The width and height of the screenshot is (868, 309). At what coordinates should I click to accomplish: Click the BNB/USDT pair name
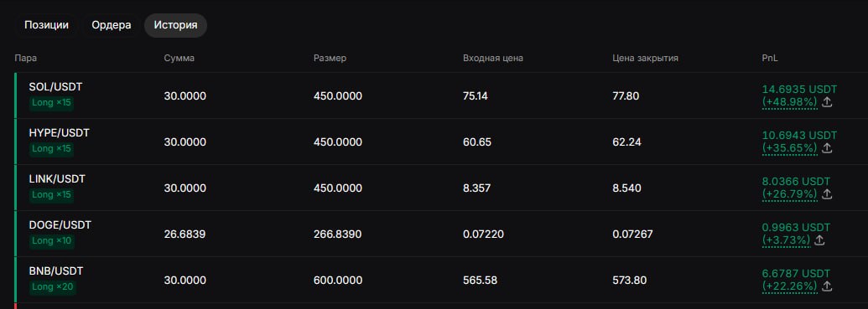(x=56, y=270)
